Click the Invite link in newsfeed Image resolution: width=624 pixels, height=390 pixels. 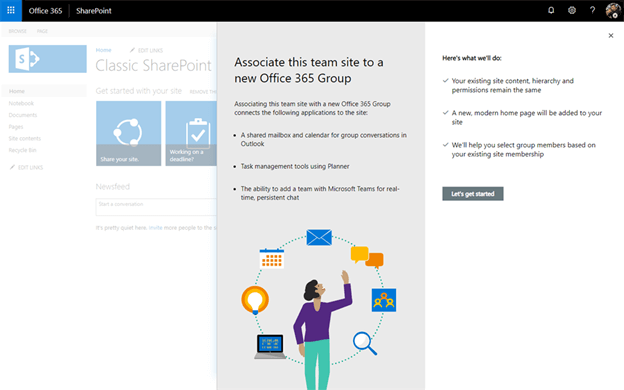click(x=156, y=228)
